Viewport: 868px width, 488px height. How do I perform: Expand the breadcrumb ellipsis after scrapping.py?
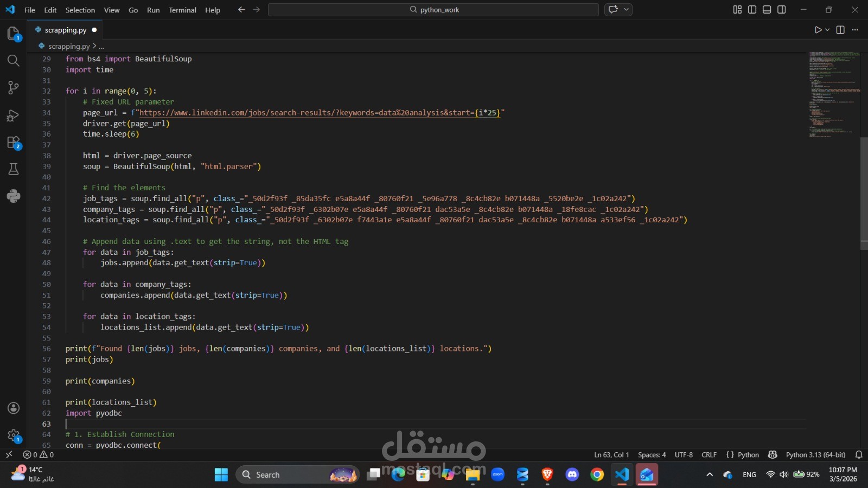pyautogui.click(x=101, y=47)
